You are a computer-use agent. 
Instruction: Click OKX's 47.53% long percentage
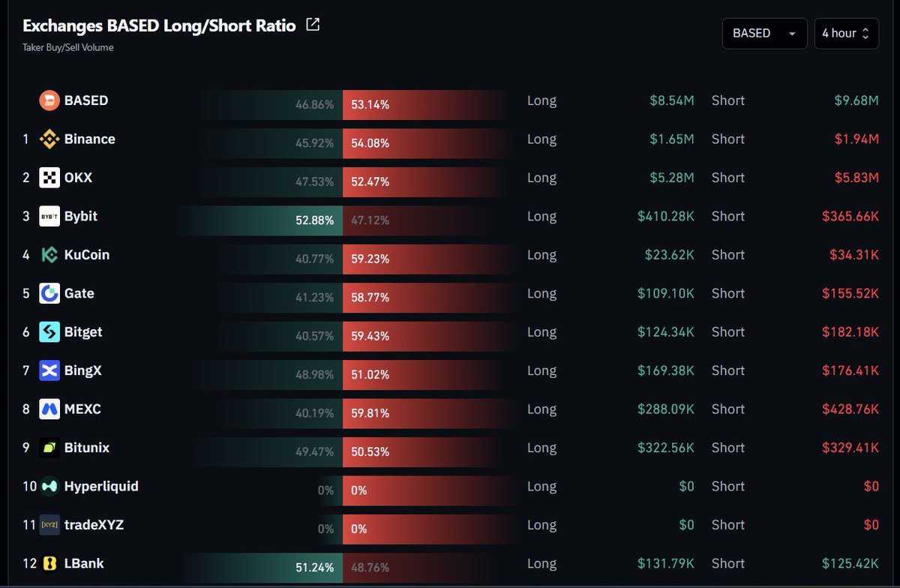click(315, 182)
